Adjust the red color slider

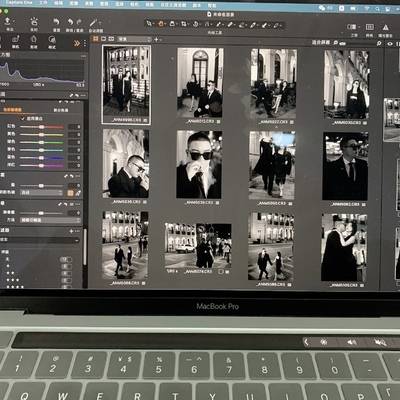[x=42, y=127]
